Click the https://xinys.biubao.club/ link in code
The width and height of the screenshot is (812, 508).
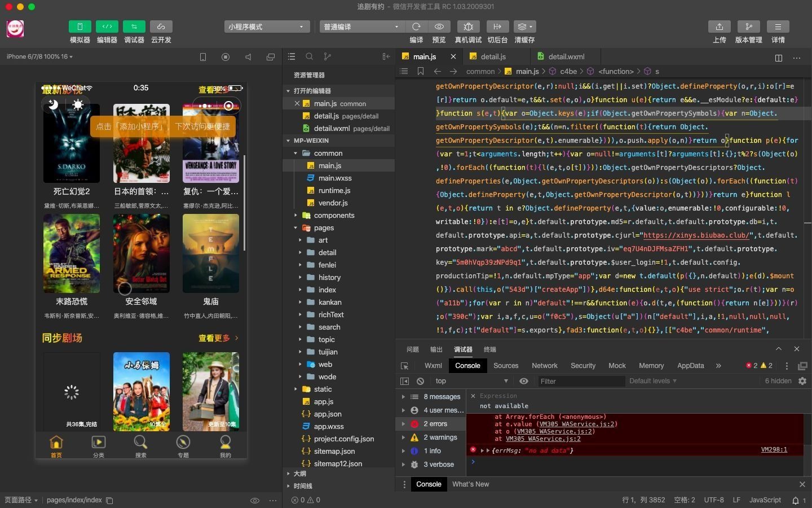point(696,235)
